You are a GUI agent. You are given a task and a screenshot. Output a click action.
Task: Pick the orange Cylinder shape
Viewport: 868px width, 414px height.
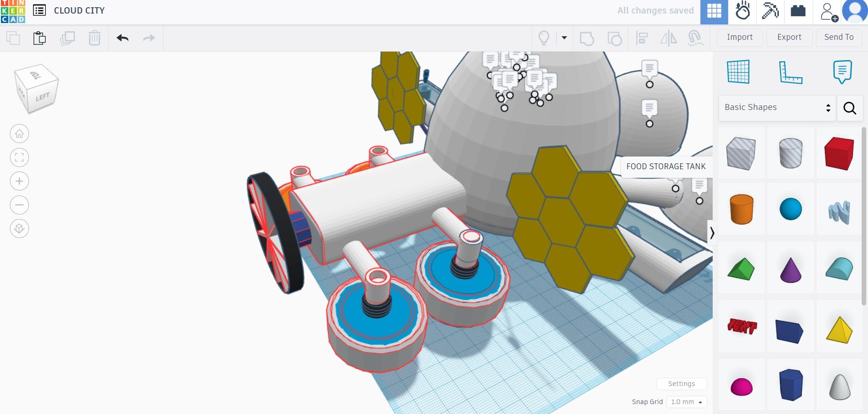(741, 209)
